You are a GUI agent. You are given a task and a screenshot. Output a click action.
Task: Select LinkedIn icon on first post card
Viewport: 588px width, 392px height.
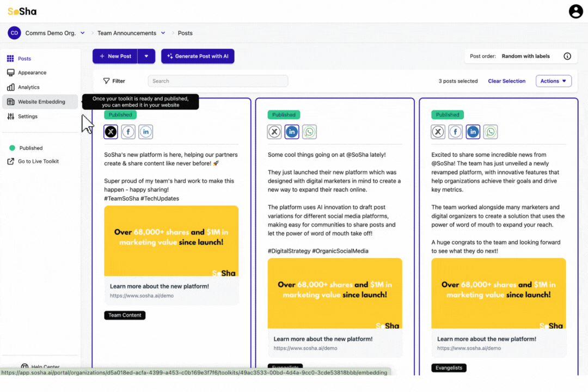click(x=146, y=132)
